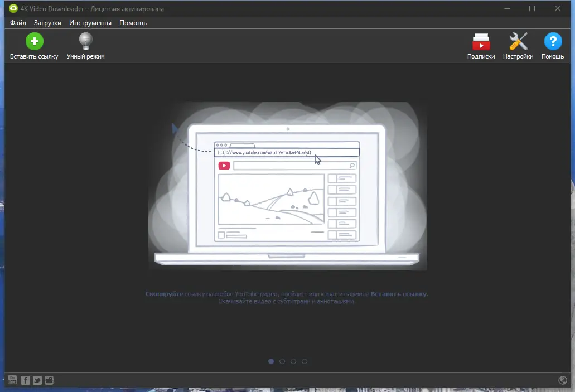Switch to the third slide indicator dot

point(293,361)
